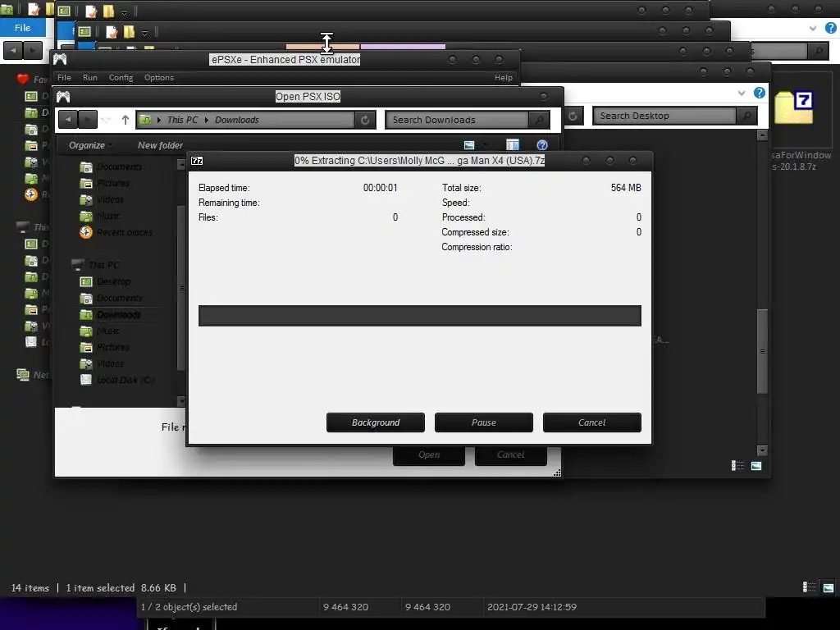Click help icon in Desktop explorer window
840x630 pixels.
(760, 93)
